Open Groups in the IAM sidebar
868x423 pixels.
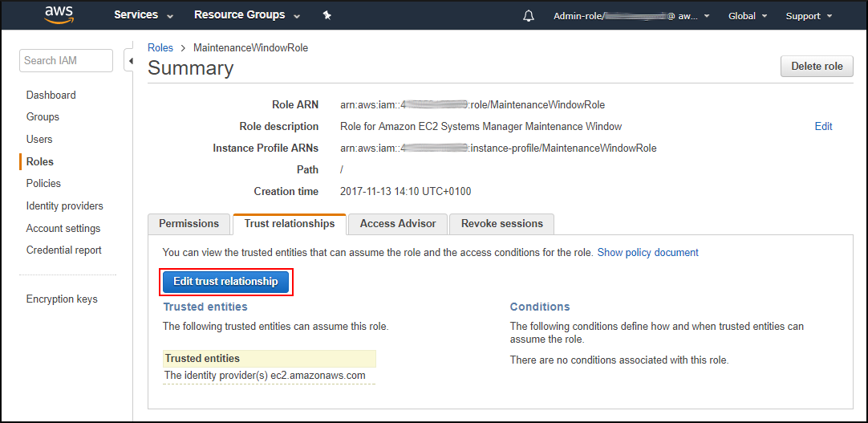tap(43, 117)
